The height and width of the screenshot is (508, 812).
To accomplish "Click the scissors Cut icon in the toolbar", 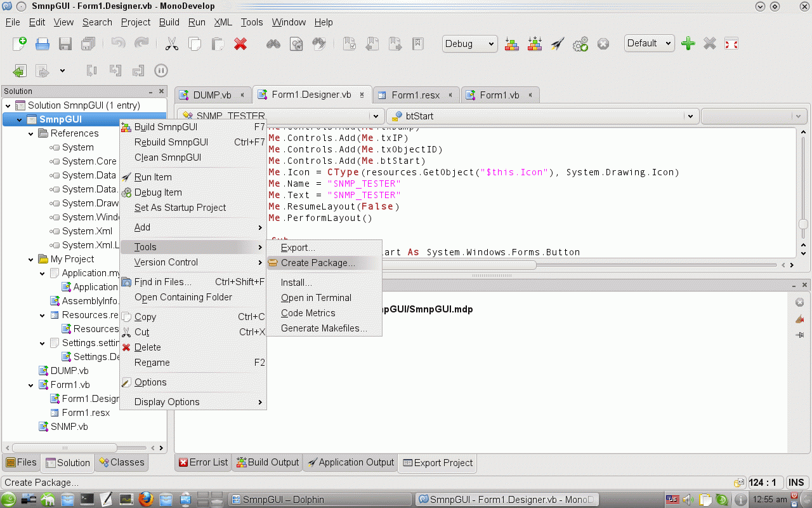I will 171,44.
